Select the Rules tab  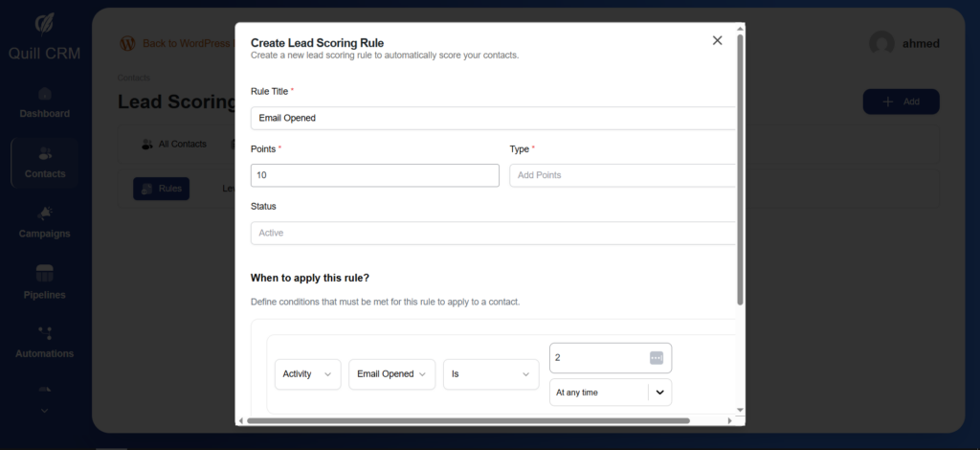161,189
